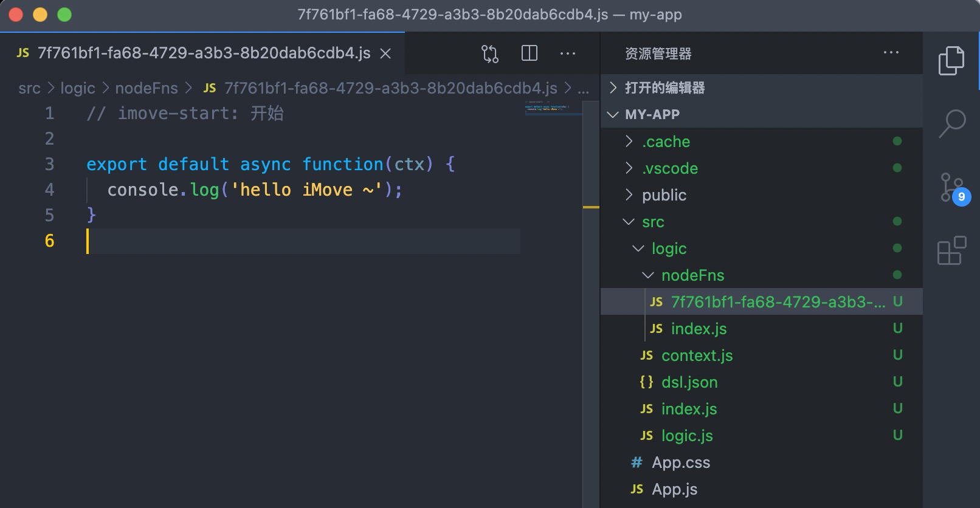
Task: Click the open changes compare icon
Action: [490, 53]
